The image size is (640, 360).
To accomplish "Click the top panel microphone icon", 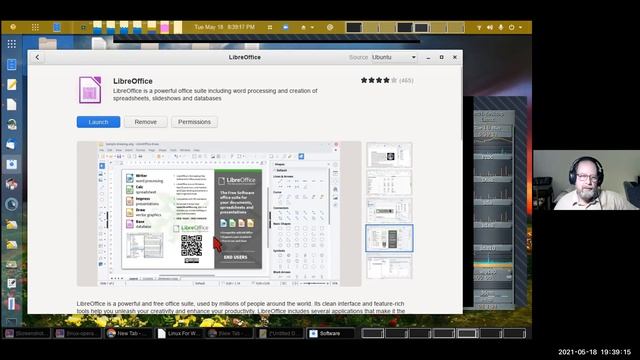I will 501,27.
